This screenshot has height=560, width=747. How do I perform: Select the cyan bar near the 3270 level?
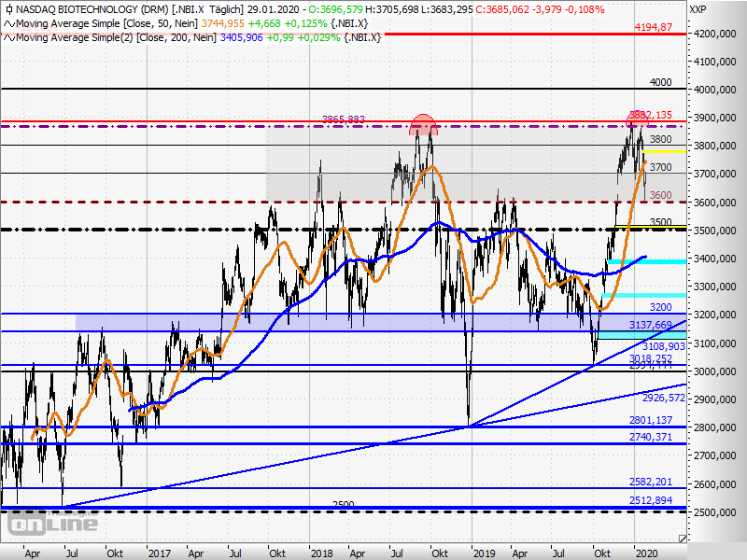(643, 296)
